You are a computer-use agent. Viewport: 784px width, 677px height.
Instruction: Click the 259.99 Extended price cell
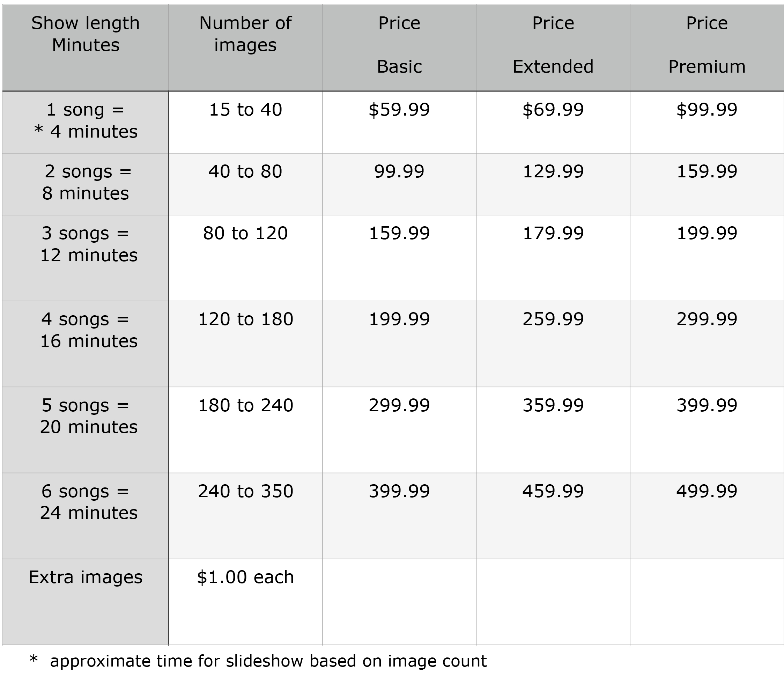[x=553, y=319]
